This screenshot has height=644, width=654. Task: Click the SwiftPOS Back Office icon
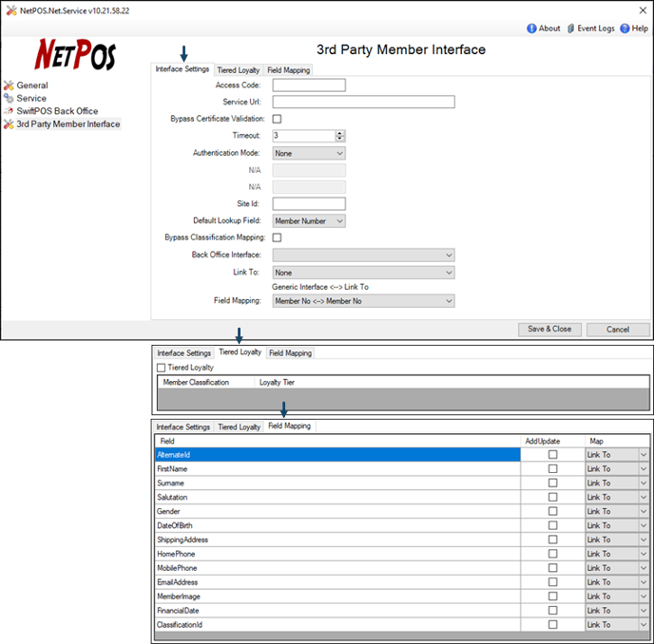[9, 111]
